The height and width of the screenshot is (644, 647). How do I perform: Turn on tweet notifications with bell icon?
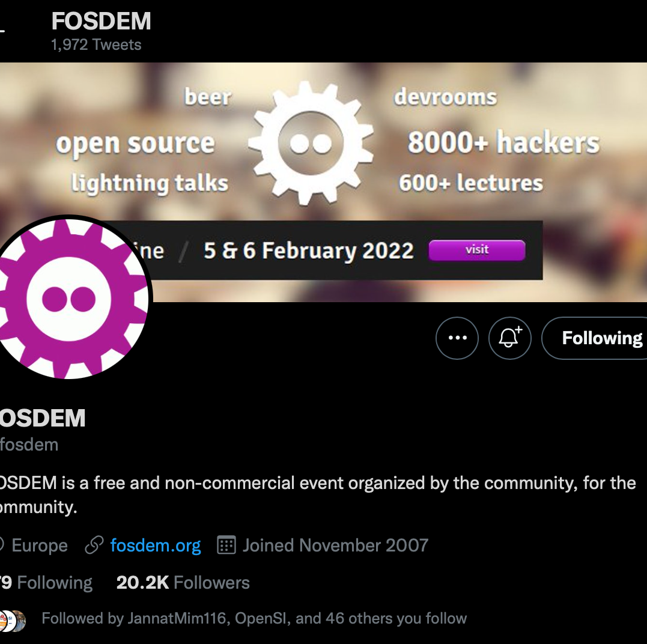[509, 338]
